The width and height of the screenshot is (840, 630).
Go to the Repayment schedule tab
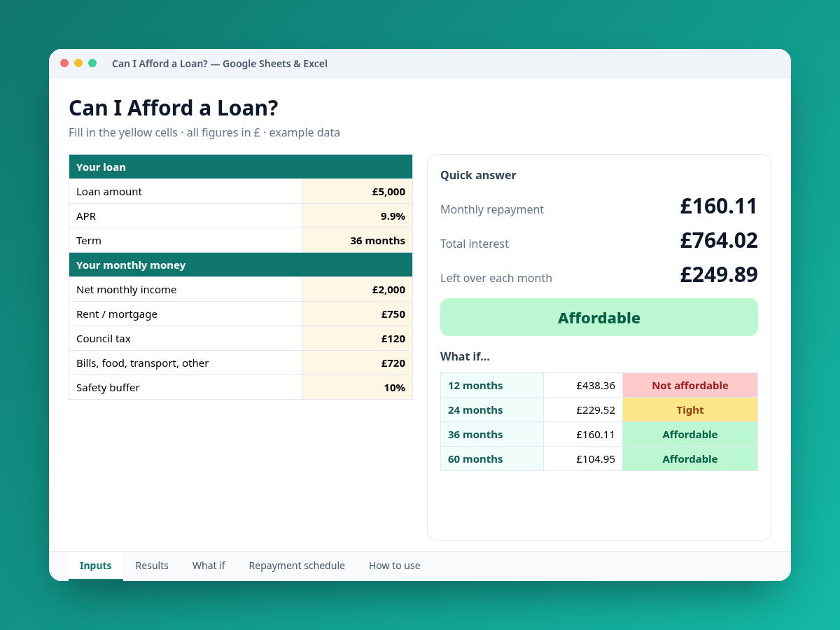(x=297, y=566)
